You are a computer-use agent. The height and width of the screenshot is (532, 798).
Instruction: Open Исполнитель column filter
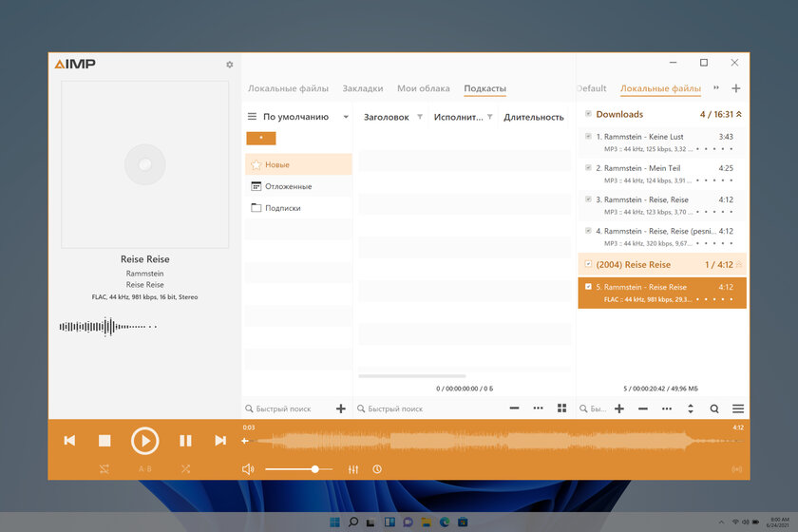[x=489, y=117]
